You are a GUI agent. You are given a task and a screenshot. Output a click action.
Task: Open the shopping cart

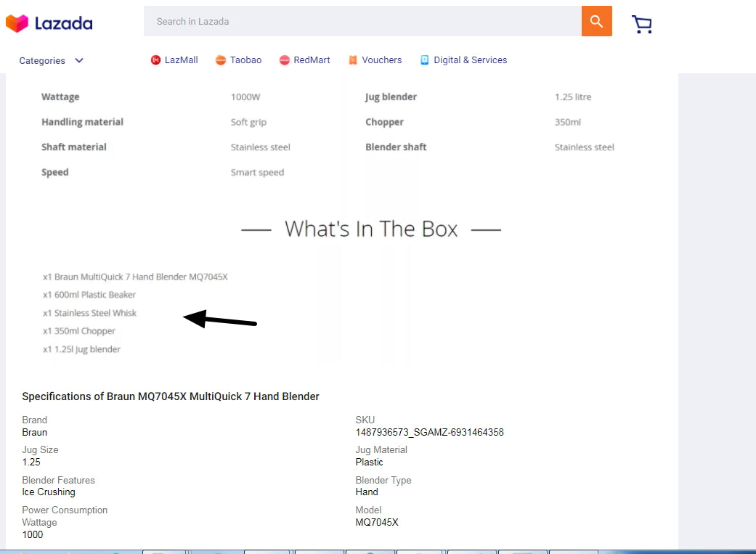coord(641,24)
